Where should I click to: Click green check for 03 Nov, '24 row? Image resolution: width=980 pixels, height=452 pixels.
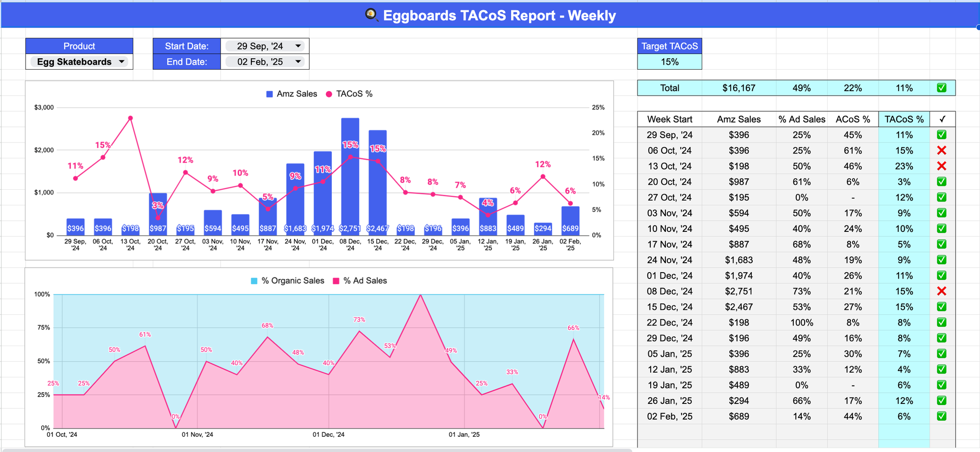[x=941, y=213]
